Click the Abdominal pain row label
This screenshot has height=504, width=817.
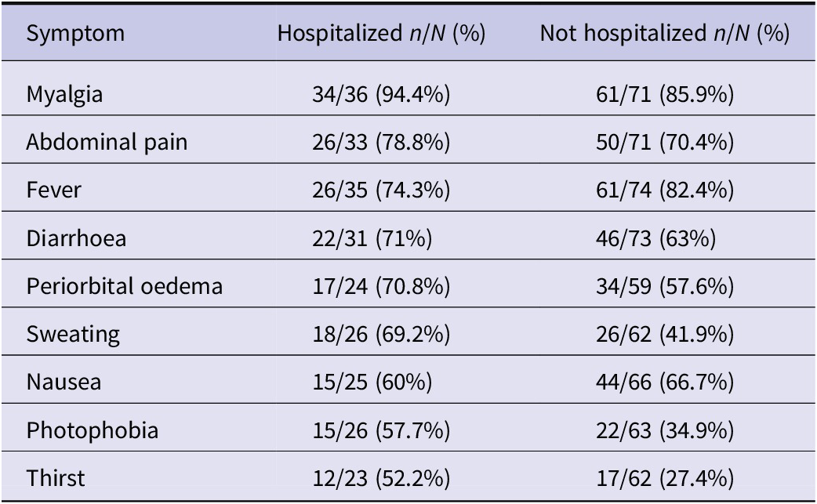click(107, 142)
